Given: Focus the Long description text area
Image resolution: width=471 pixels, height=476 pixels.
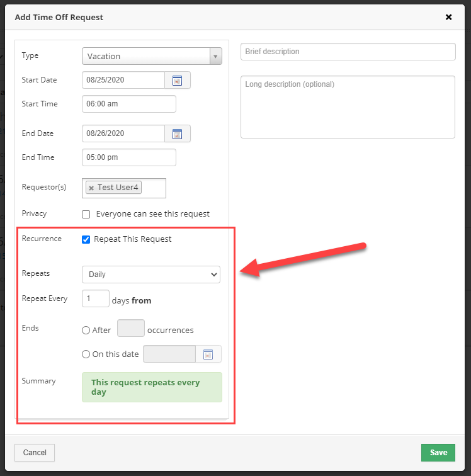Looking at the screenshot, I should coord(348,107).
